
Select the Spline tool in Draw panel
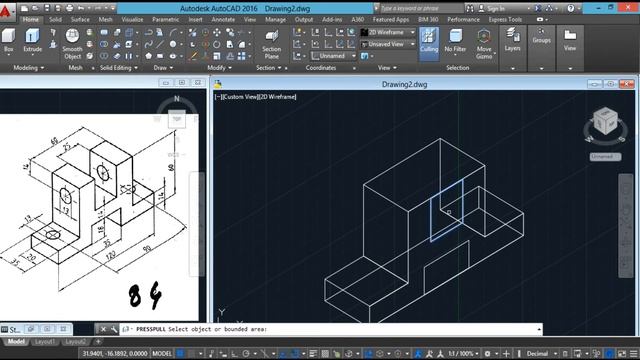point(149,44)
